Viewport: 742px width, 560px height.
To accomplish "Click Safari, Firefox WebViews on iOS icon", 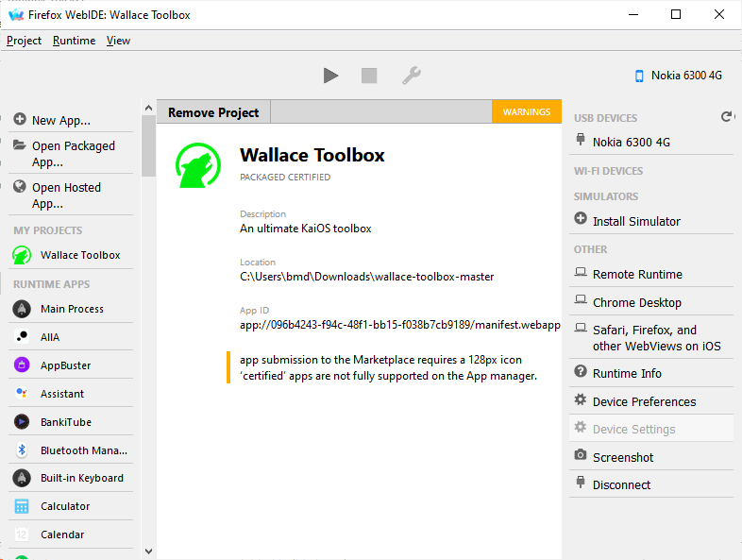I will 581,328.
